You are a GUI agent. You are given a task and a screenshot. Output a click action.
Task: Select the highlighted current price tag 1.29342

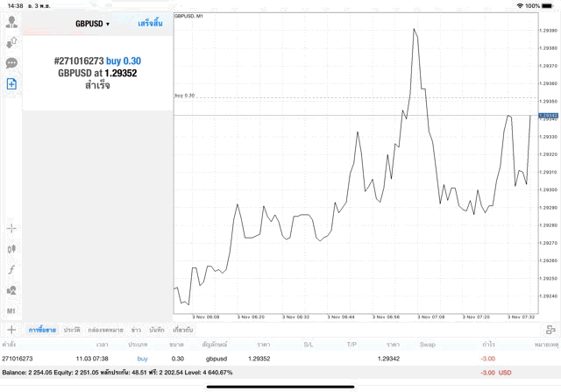point(548,116)
